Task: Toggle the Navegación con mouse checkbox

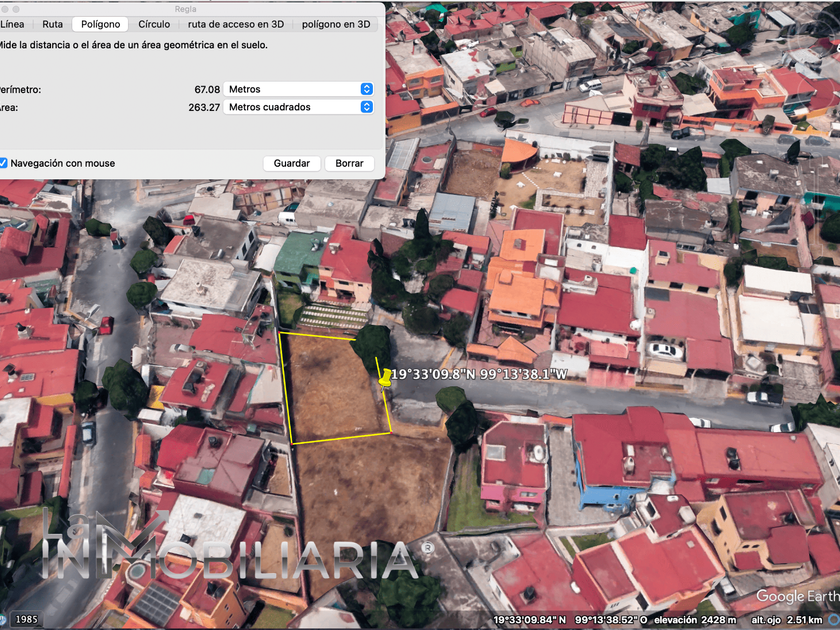Action: click(3, 163)
